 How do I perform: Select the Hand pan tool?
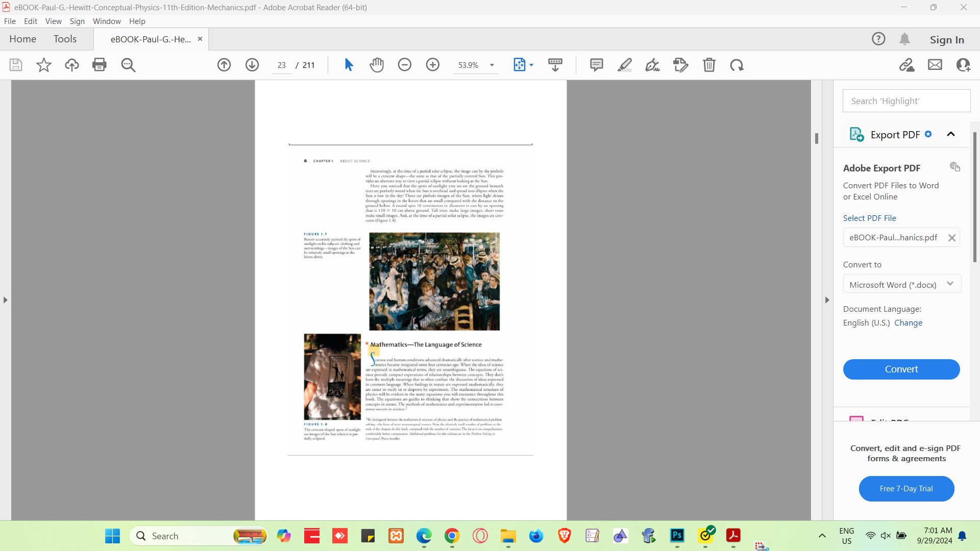[x=377, y=65]
